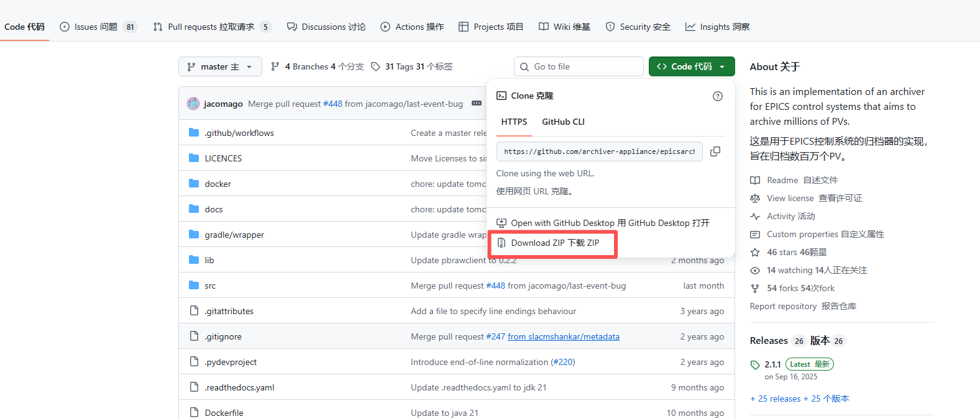View the 4 Branches link
980x419 pixels.
(318, 66)
